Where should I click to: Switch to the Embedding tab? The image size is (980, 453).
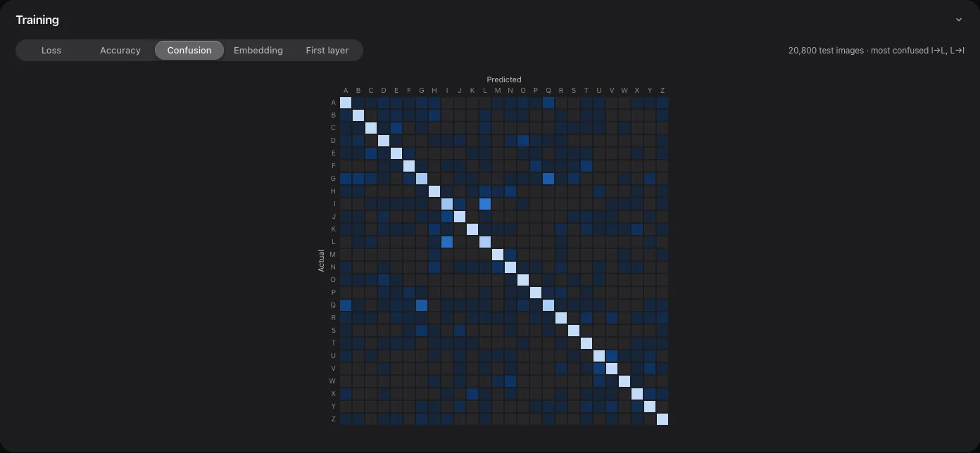click(x=258, y=51)
